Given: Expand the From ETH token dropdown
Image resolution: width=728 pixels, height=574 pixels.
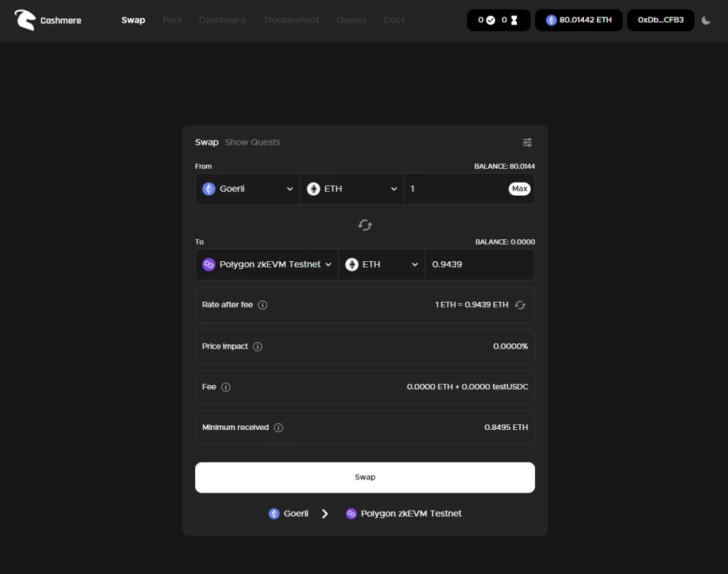Looking at the screenshot, I should [x=352, y=189].
